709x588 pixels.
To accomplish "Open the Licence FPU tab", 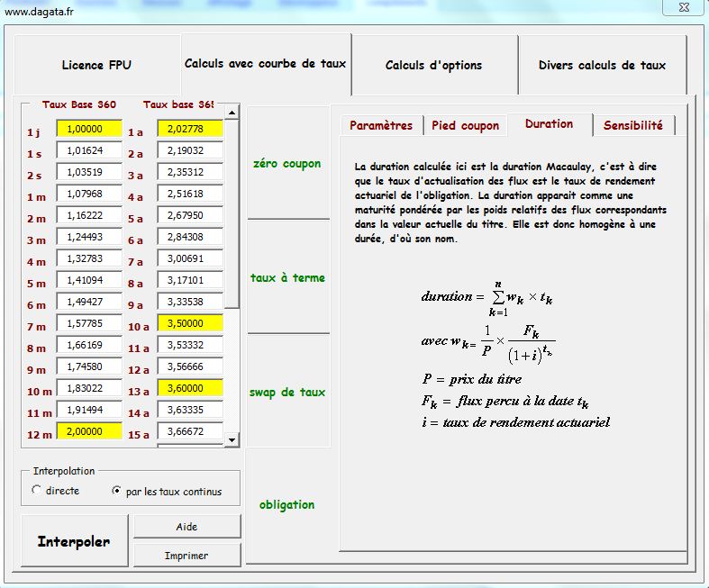I will 96,65.
